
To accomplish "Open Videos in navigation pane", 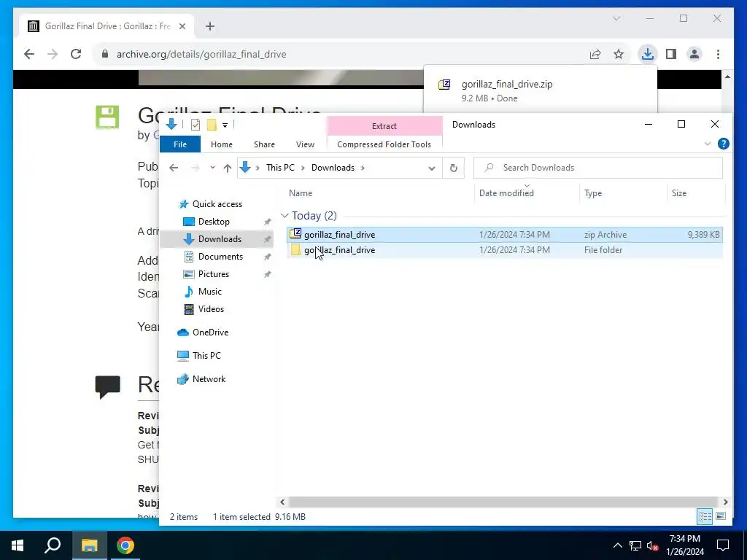I will click(x=211, y=309).
